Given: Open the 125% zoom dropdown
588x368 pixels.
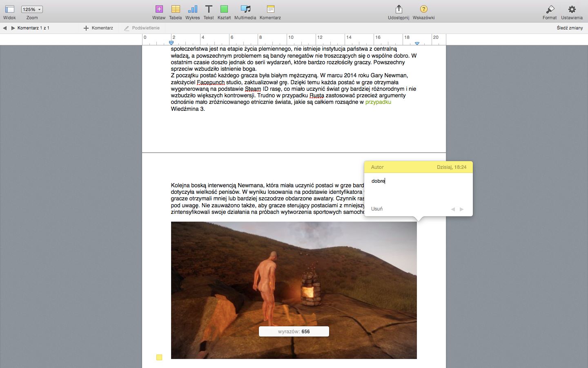Looking at the screenshot, I should (x=32, y=9).
